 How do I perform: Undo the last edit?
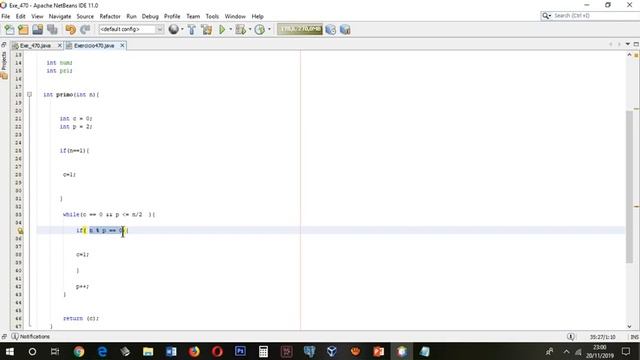pos(70,29)
